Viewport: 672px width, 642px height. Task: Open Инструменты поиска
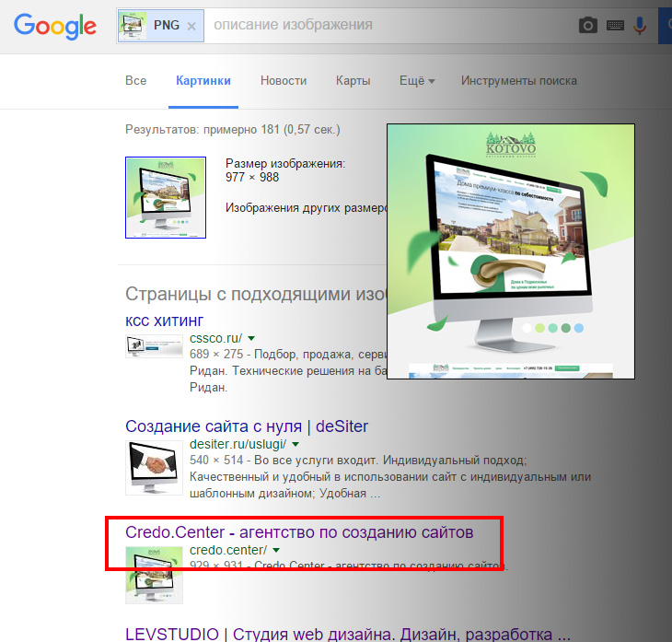tap(519, 81)
